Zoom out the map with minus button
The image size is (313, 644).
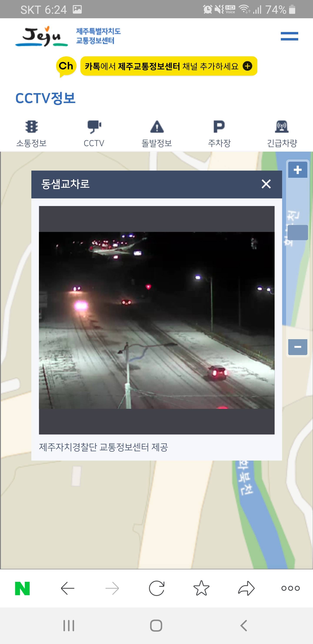pos(298,347)
